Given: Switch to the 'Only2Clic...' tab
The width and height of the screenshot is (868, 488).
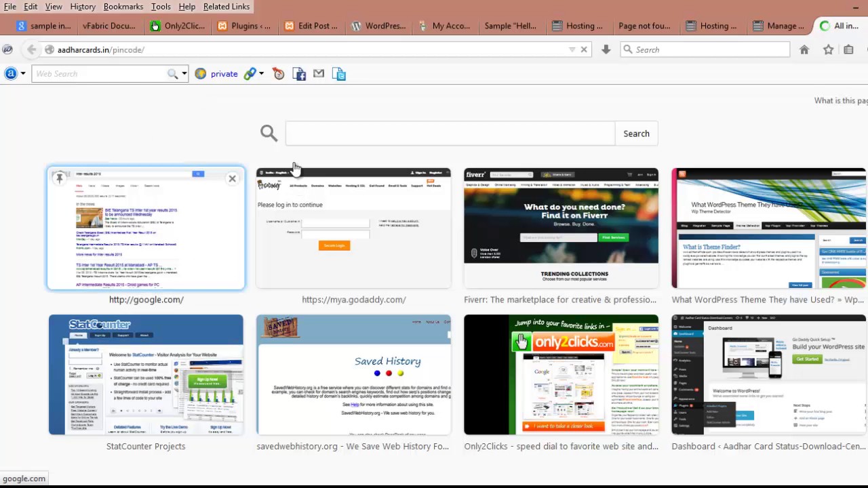Looking at the screenshot, I should tap(178, 26).
